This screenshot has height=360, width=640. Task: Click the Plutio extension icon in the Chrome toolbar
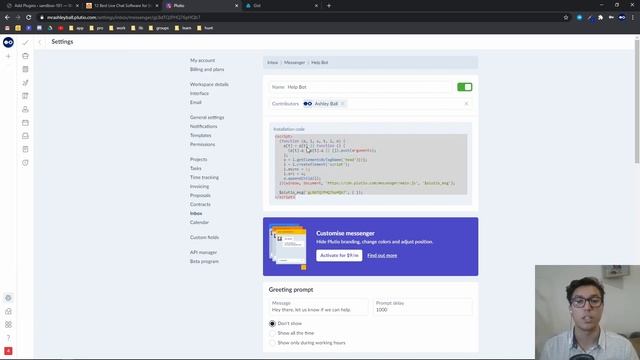[622, 18]
